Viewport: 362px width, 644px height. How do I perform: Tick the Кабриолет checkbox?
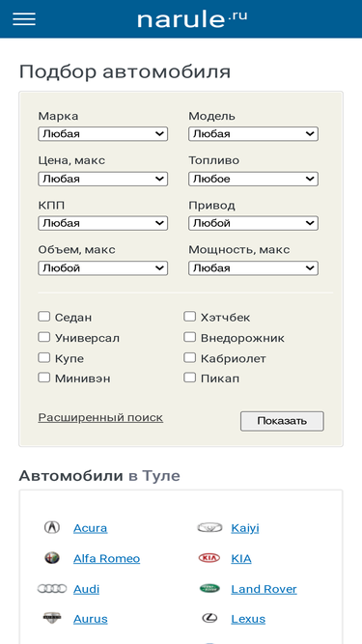point(189,357)
